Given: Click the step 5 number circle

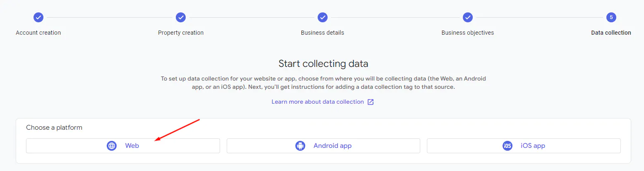Looking at the screenshot, I should click(x=611, y=17).
